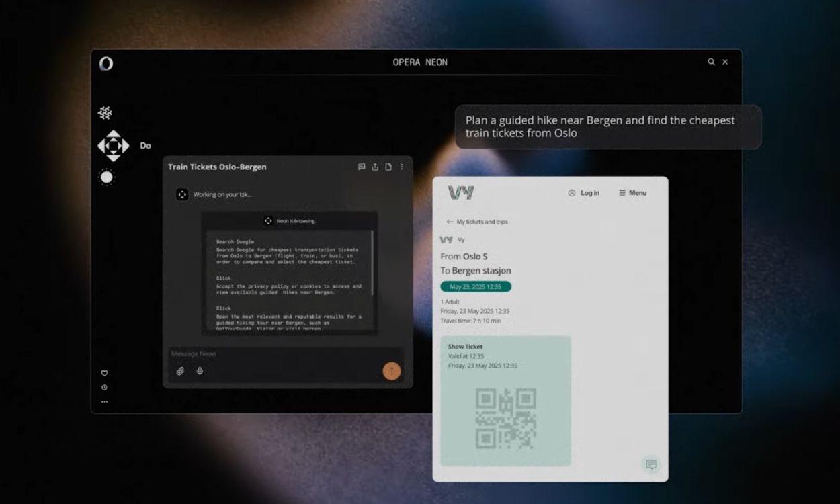
Task: Open the Vy site hamburger Menu
Action: pos(632,193)
